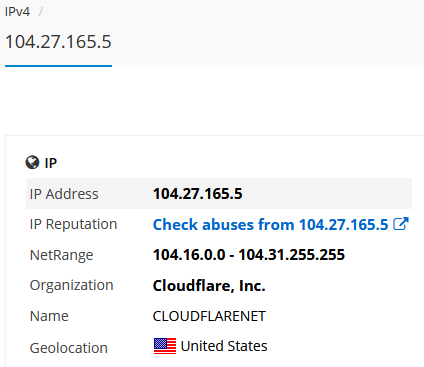
Task: Click the IPv4 breadcrumb link
Action: coord(17,12)
